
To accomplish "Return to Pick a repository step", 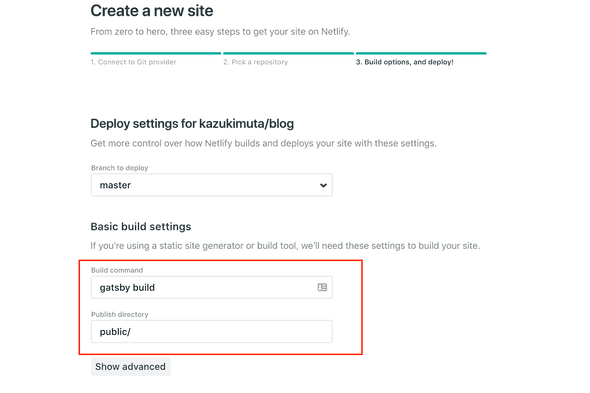I will point(255,62).
